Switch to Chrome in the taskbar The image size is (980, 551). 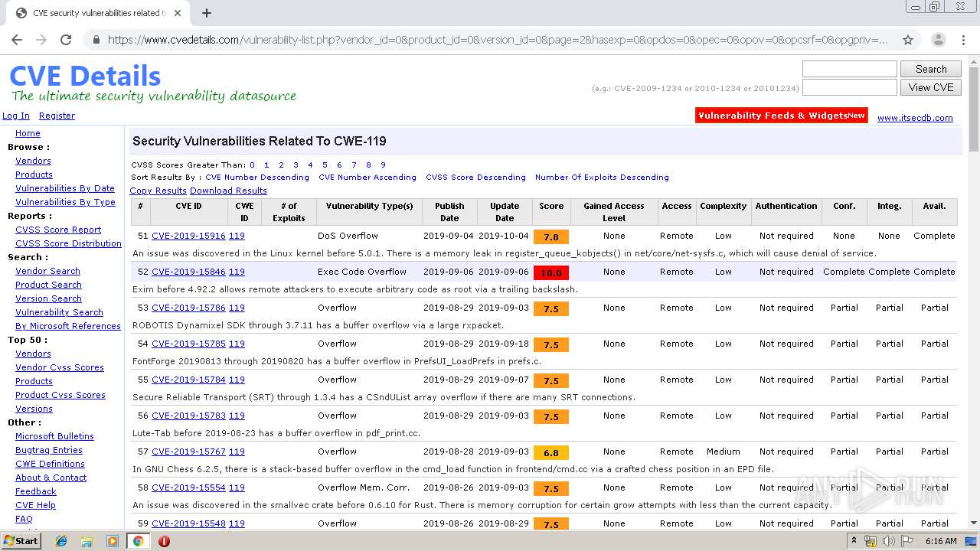pos(138,541)
